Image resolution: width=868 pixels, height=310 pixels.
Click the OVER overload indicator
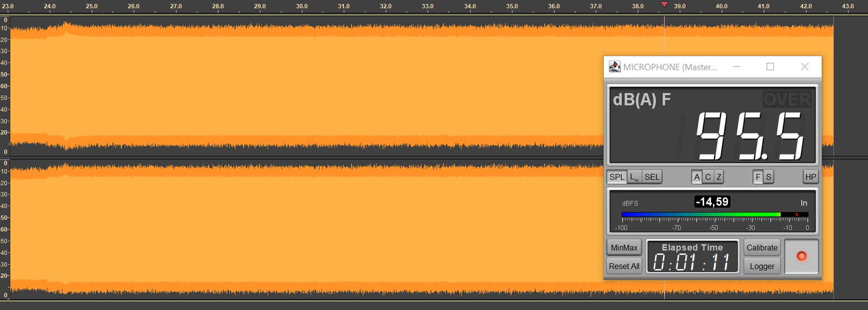(787, 99)
